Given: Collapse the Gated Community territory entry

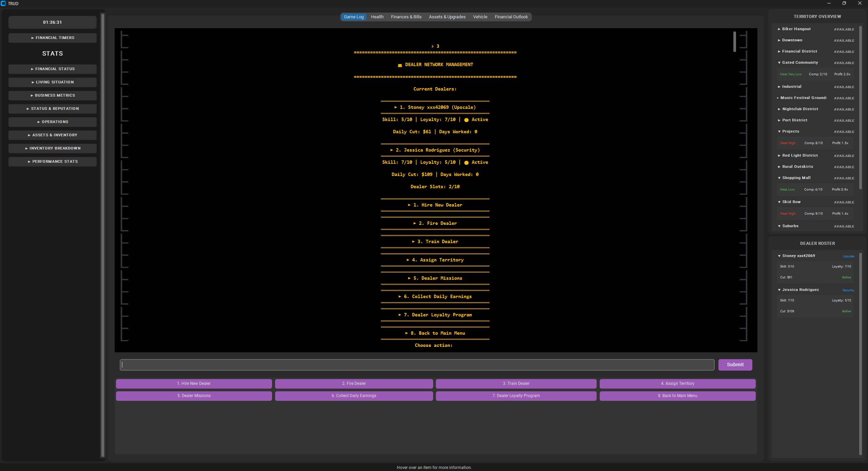Looking at the screenshot, I should tap(799, 62).
